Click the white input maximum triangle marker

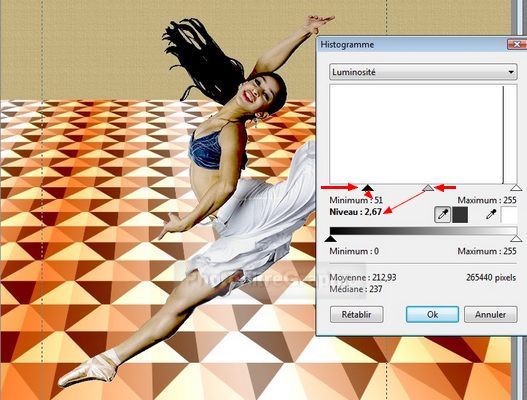(x=516, y=188)
